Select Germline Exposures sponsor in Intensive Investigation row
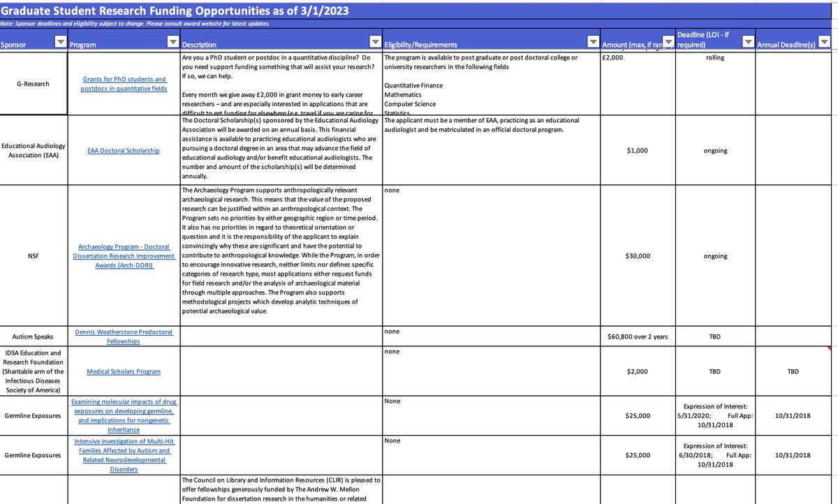 coord(33,455)
